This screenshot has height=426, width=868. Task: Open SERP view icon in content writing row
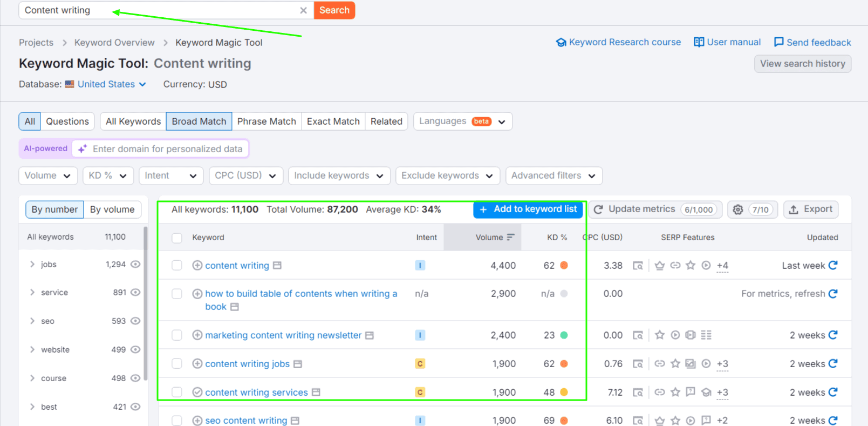pos(638,266)
